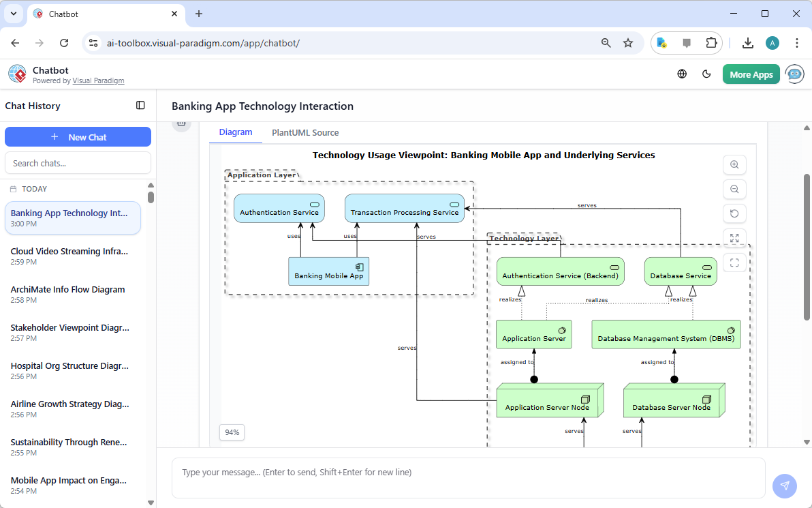
Task: Zoom in on the diagram
Action: coord(734,164)
